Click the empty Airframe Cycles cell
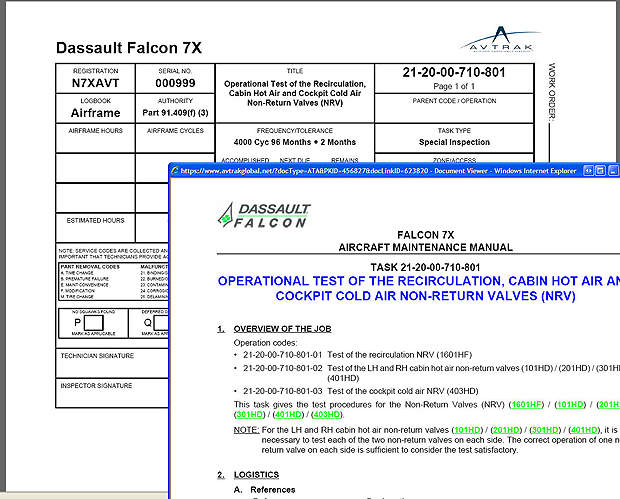Screen dimensions: 620x499 (175, 138)
